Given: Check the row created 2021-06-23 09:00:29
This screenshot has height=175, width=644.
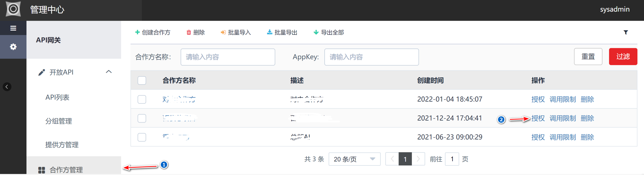Looking at the screenshot, I should pos(142,137).
